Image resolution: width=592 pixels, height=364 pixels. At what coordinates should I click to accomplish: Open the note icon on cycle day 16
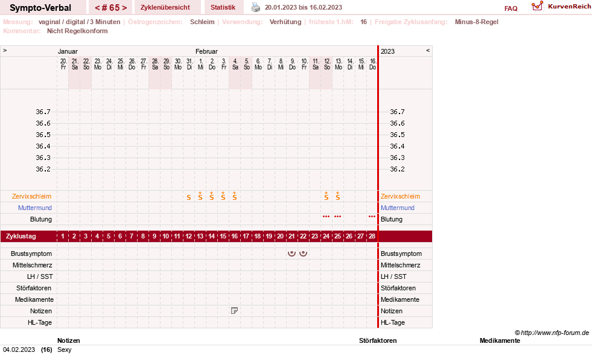click(x=235, y=311)
